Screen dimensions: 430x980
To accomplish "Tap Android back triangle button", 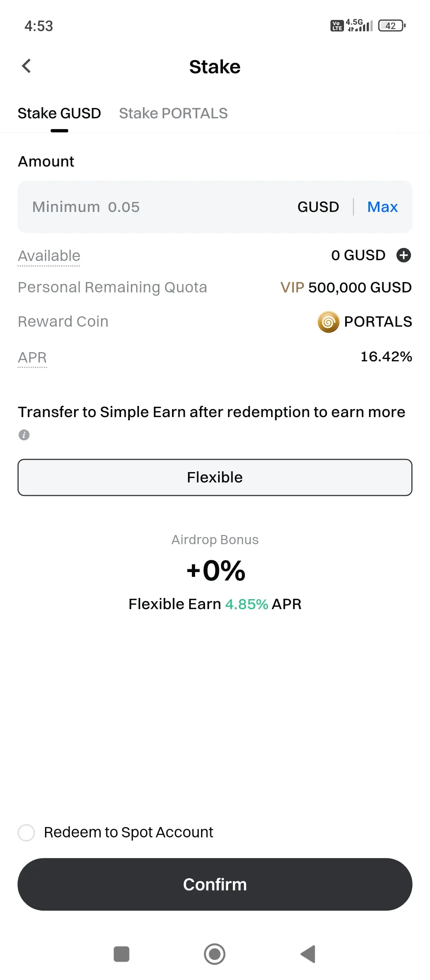I will pos(308,954).
